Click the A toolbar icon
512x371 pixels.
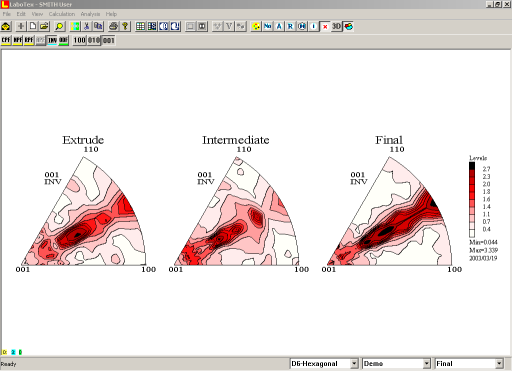pyautogui.click(x=279, y=26)
